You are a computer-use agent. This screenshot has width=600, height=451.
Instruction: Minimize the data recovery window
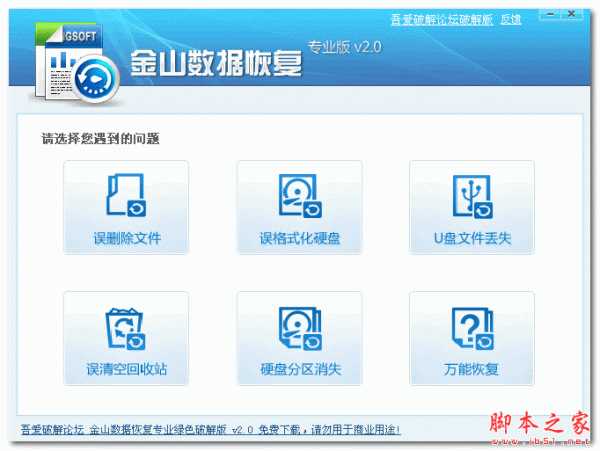pos(550,15)
